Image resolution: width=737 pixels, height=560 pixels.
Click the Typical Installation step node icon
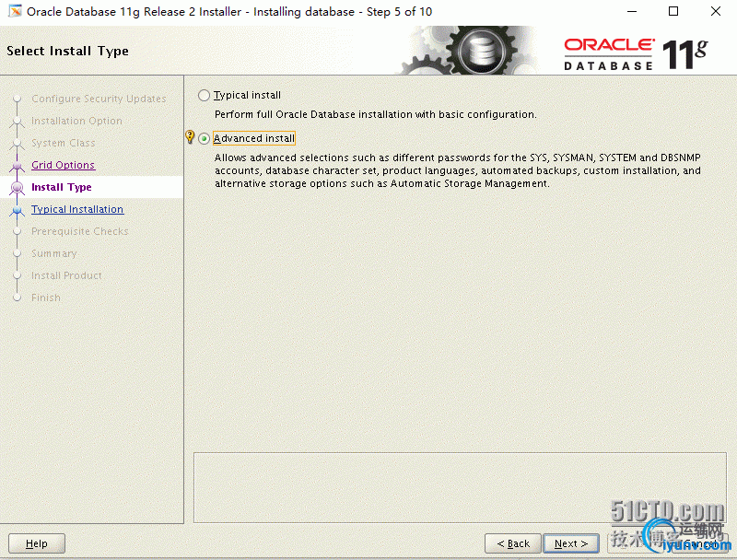click(x=18, y=209)
